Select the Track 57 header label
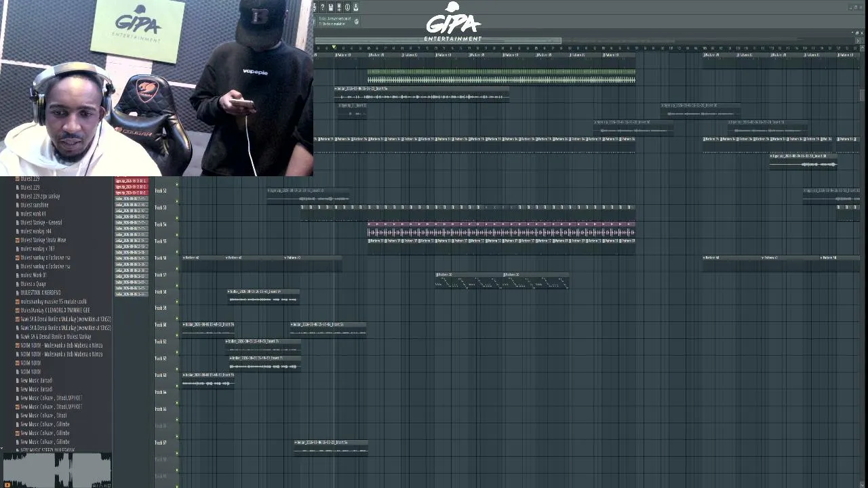The height and width of the screenshot is (488, 868). click(x=161, y=275)
